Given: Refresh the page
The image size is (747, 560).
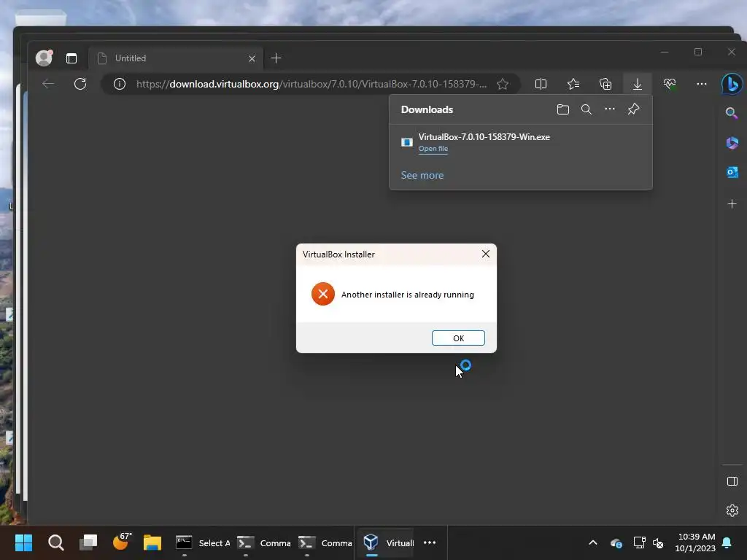Looking at the screenshot, I should click(80, 85).
